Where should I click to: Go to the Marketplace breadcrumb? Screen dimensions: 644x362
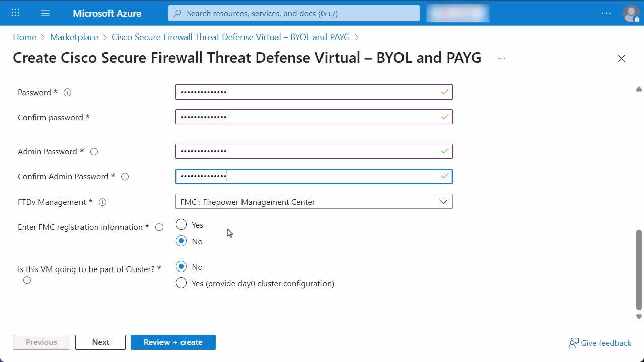point(74,37)
